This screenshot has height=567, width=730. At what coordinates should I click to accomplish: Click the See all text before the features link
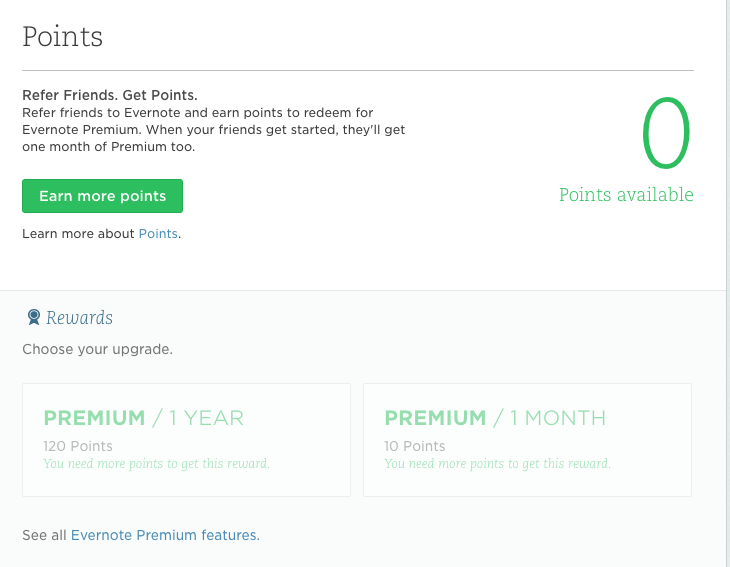point(45,535)
